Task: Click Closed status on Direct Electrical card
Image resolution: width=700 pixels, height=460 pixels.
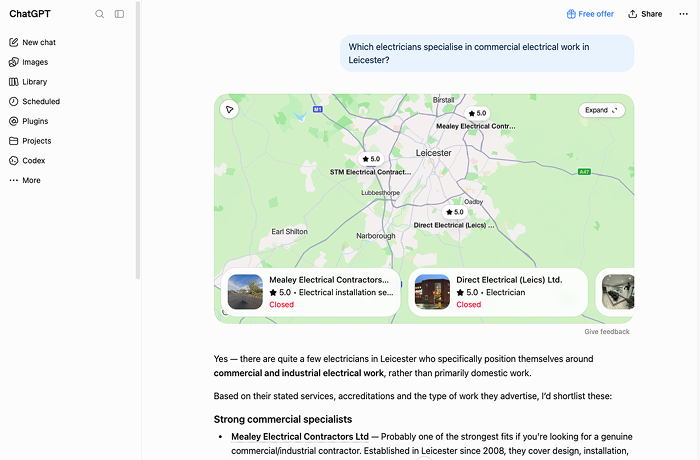Action: (x=468, y=305)
